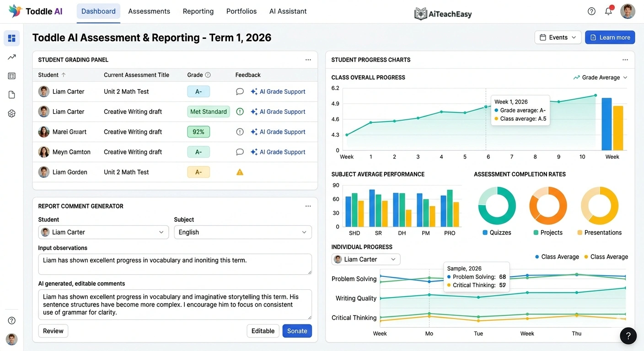
Task: Click the Projects legend item
Action: coord(548,232)
